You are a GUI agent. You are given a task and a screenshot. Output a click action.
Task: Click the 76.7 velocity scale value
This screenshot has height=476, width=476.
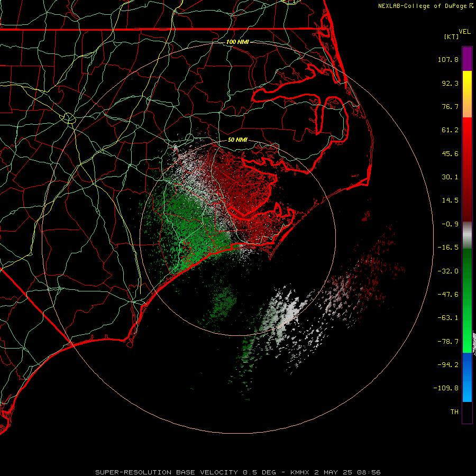coord(450,106)
